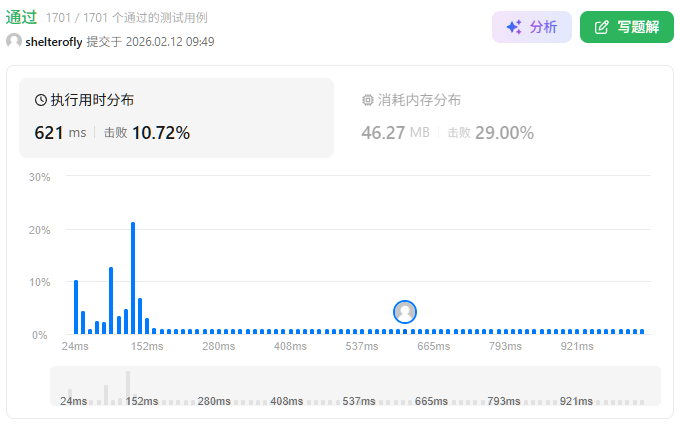The image size is (680, 426).
Task: Click the pencil icon on the 写题解 button
Action: pyautogui.click(x=601, y=27)
